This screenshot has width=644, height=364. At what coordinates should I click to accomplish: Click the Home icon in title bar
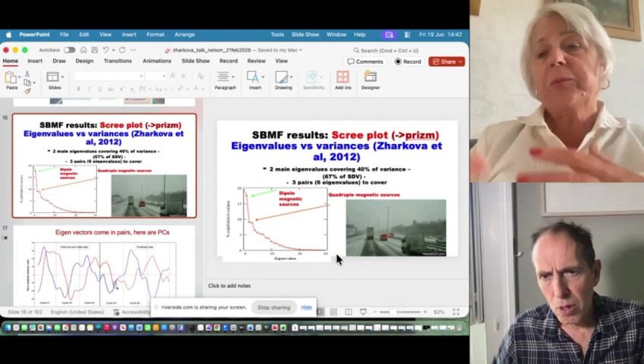pos(83,50)
